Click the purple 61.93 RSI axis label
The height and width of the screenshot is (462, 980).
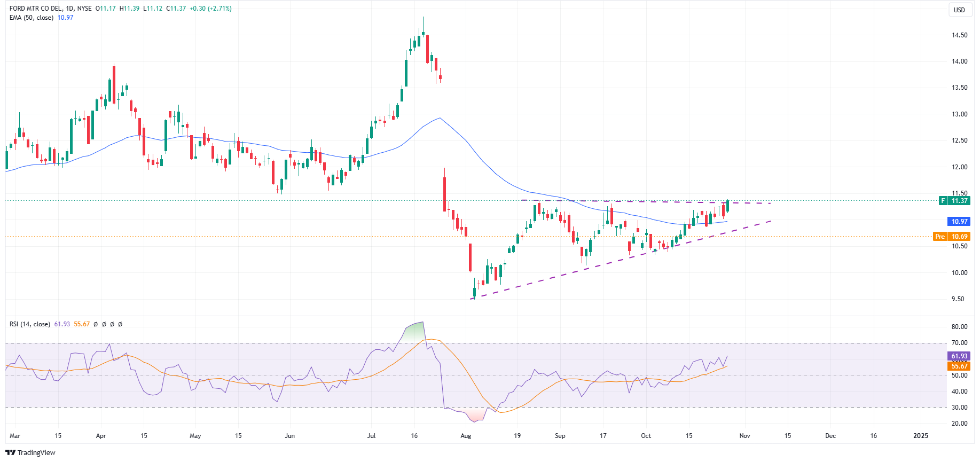tap(959, 356)
